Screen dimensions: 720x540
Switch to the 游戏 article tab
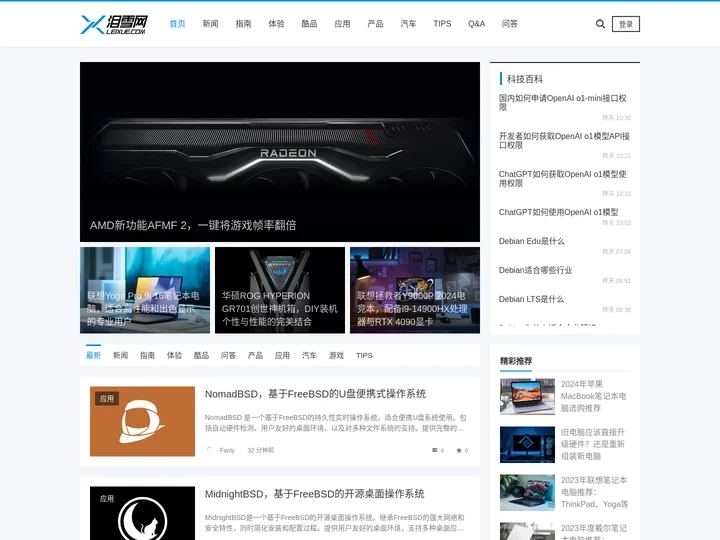(x=337, y=355)
